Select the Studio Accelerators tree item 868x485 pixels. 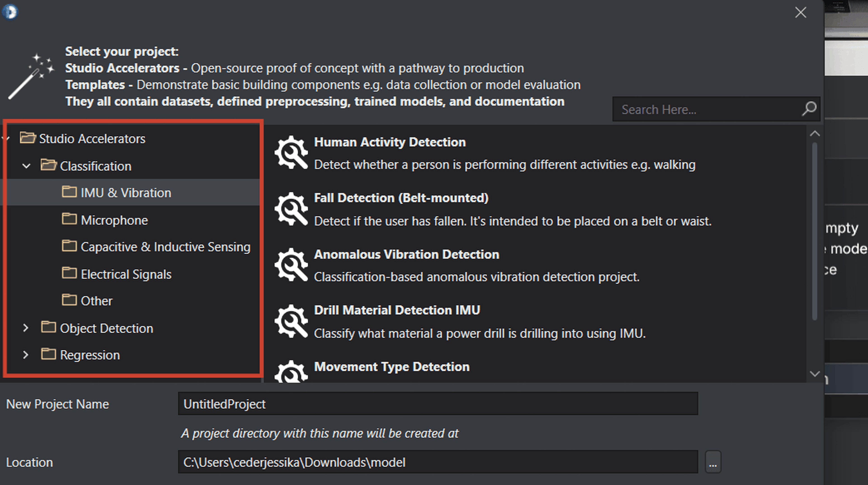click(92, 139)
